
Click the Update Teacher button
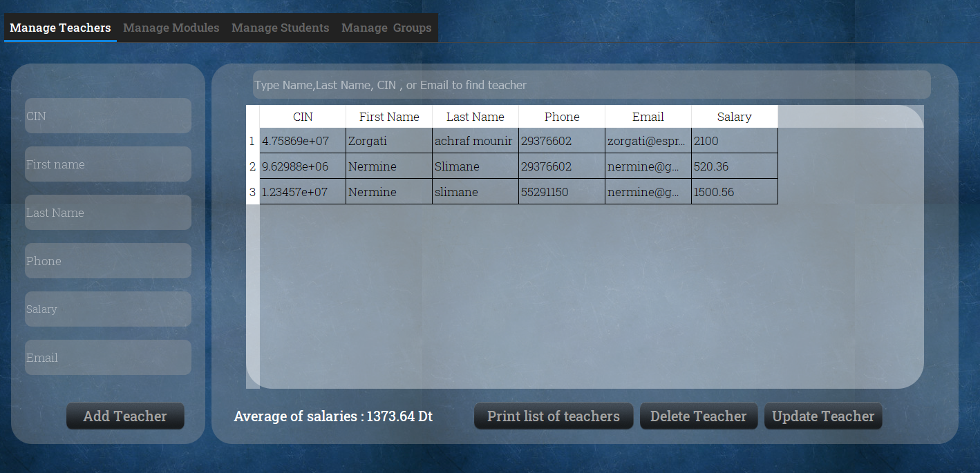822,416
